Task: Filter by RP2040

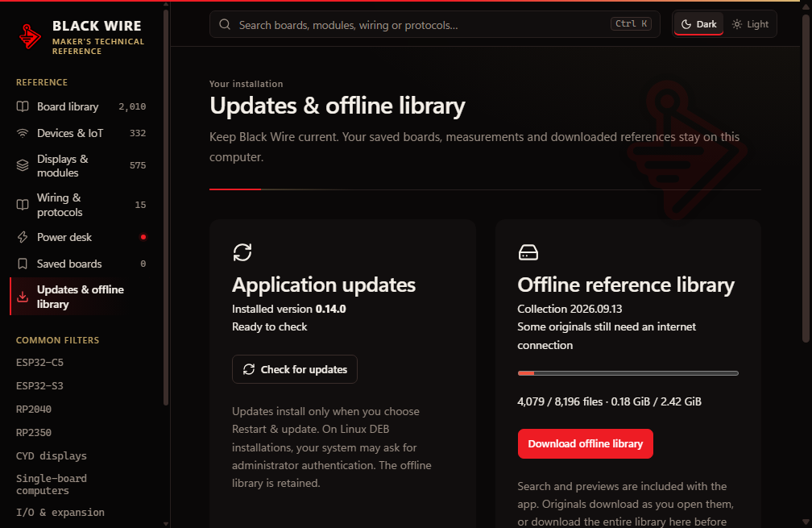Action: [34, 409]
